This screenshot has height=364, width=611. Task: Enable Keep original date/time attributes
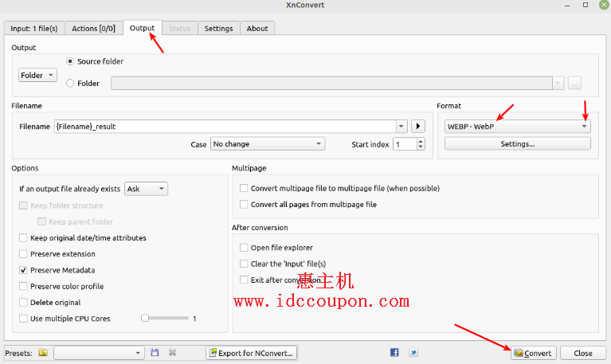click(x=23, y=237)
